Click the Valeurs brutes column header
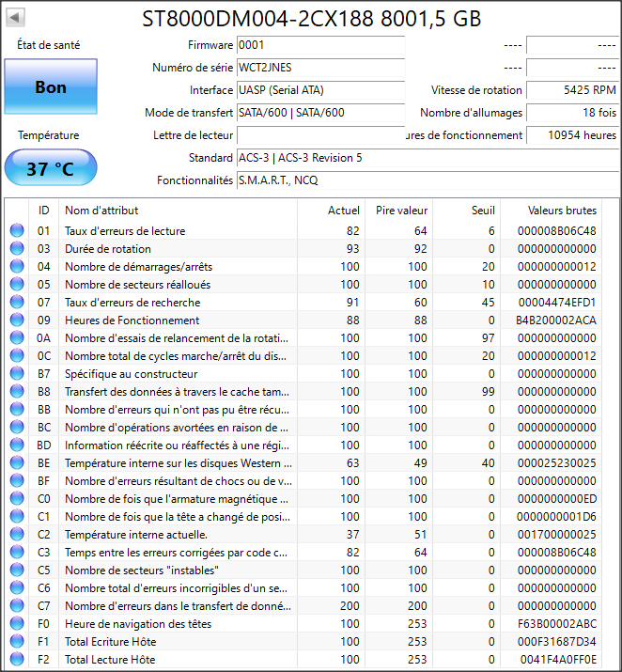 (x=551, y=211)
